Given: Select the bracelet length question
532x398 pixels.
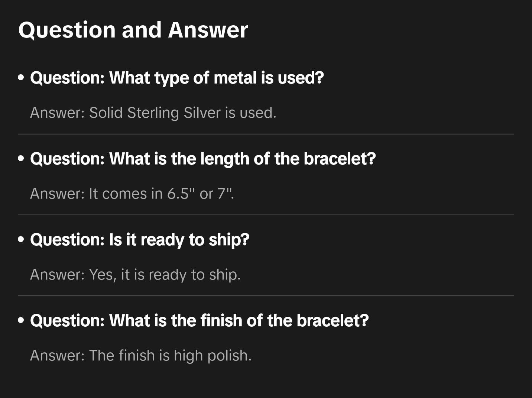Looking at the screenshot, I should (203, 159).
